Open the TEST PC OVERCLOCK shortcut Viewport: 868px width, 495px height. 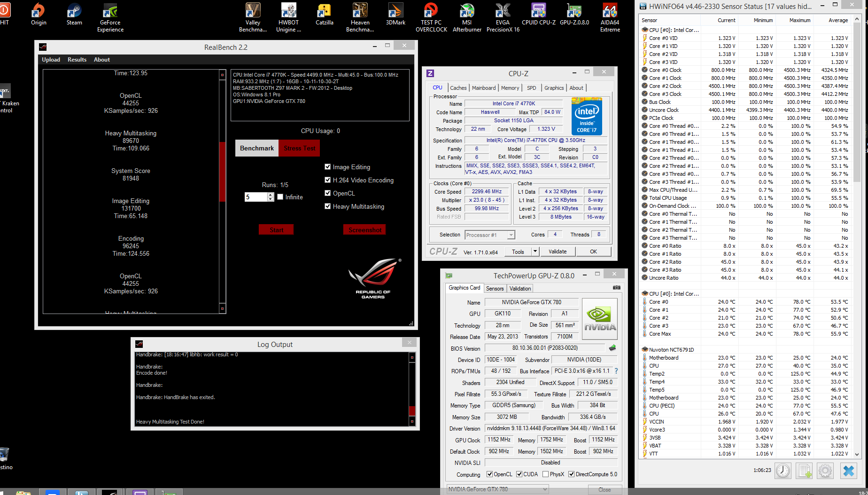(x=431, y=18)
